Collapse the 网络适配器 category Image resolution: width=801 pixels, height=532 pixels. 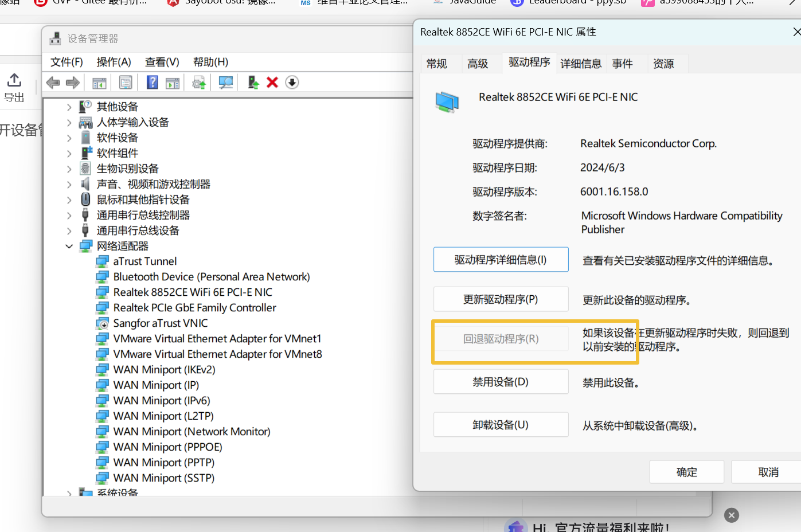tap(69, 246)
